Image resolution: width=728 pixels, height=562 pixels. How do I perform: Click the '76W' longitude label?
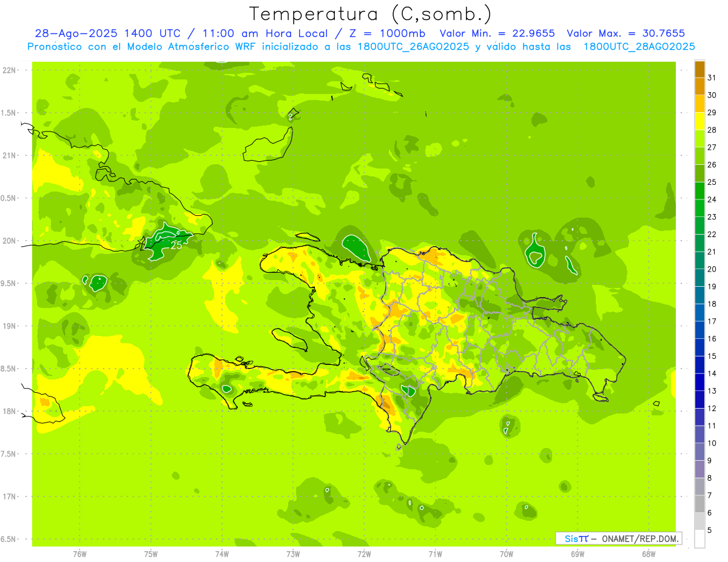point(79,554)
